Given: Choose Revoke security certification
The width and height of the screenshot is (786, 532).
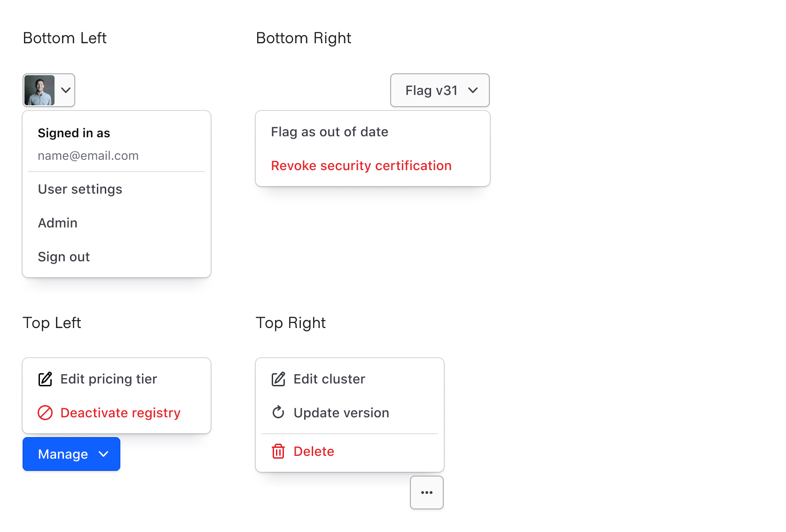Looking at the screenshot, I should [x=361, y=166].
